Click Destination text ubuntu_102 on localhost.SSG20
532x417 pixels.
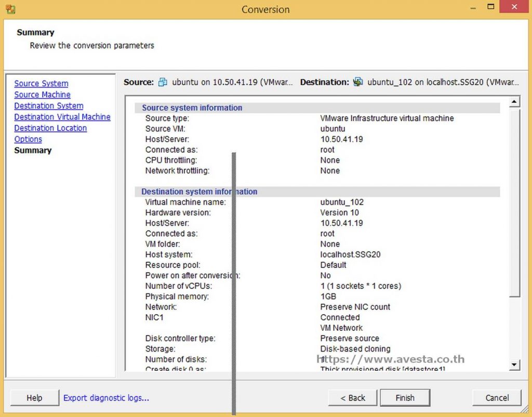coord(443,83)
